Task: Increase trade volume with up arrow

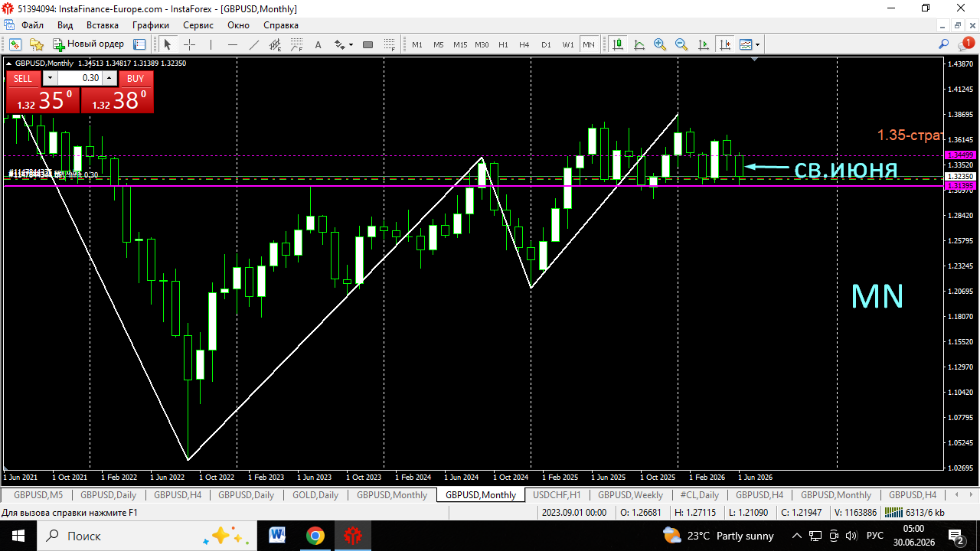Action: tap(109, 78)
